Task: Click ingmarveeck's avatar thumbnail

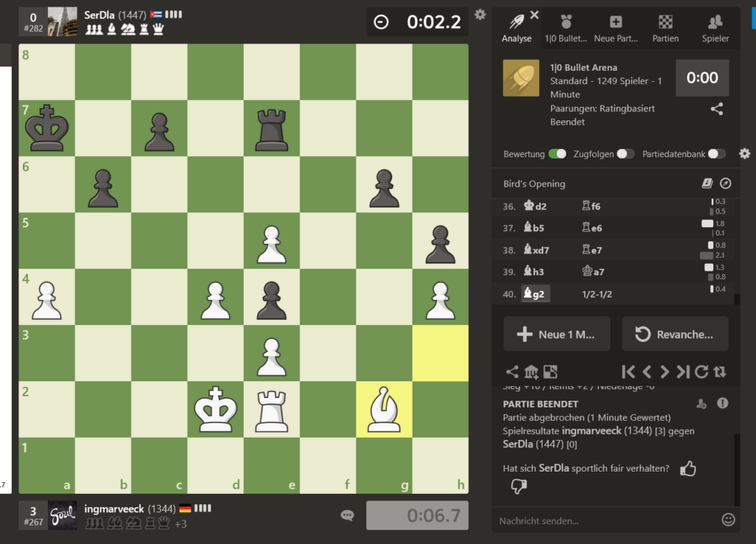Action: [x=62, y=515]
